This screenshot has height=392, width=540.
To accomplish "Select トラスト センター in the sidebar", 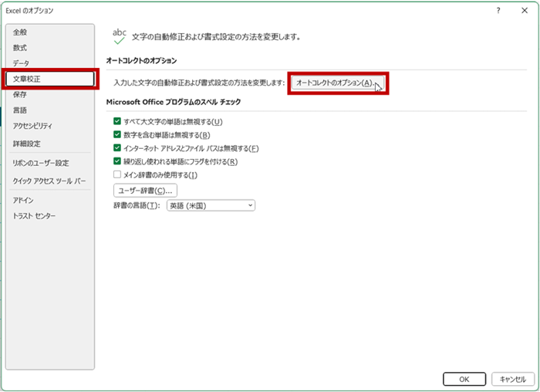I will (34, 216).
